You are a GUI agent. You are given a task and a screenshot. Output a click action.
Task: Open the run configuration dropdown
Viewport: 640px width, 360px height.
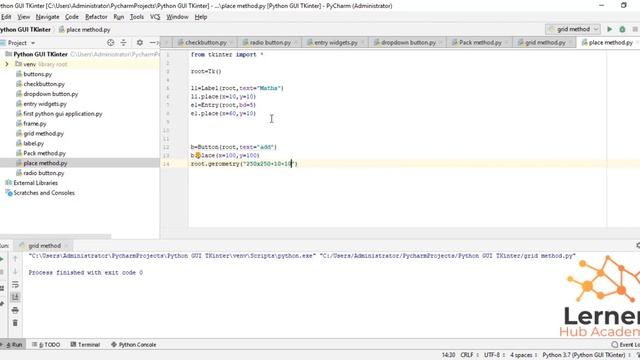pos(573,29)
